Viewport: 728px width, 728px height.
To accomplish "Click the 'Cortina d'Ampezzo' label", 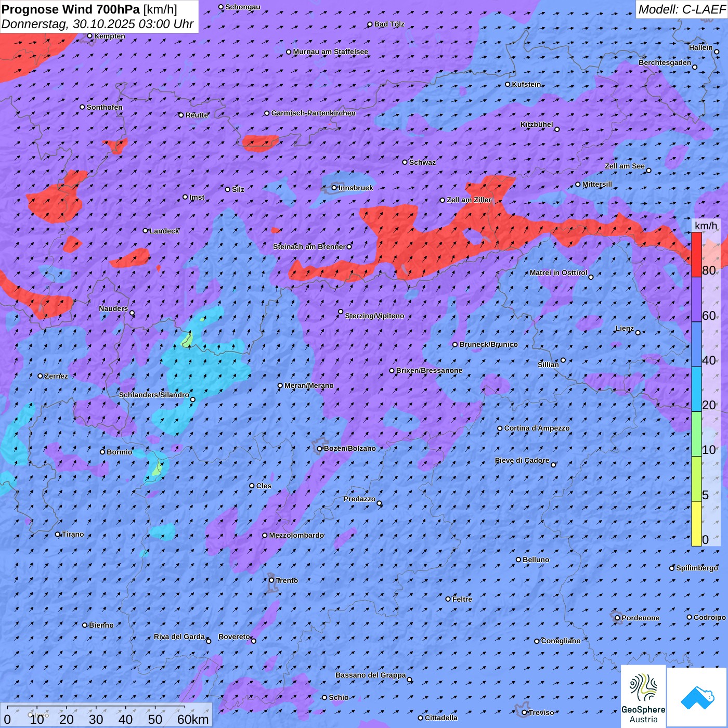I will (x=537, y=428).
